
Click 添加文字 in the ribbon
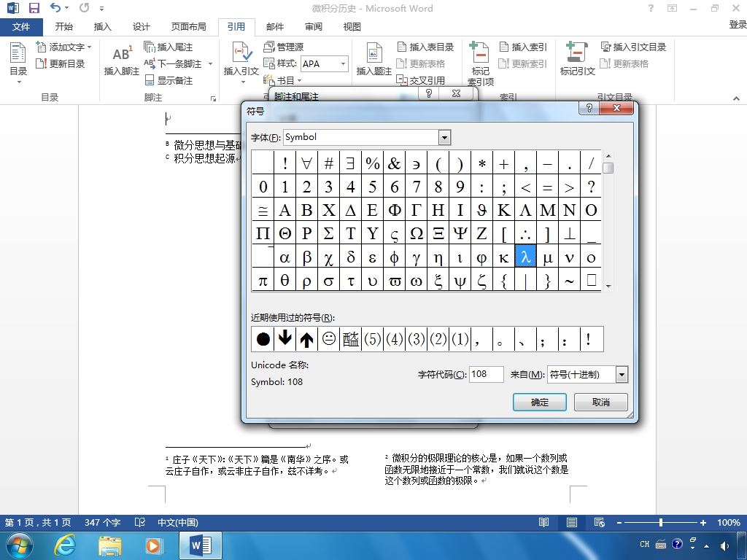pos(64,47)
